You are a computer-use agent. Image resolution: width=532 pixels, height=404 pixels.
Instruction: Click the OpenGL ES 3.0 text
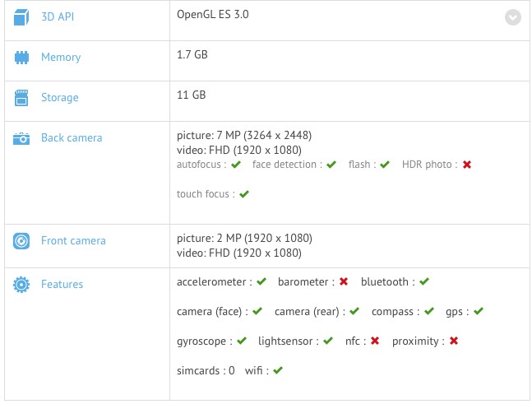click(x=213, y=15)
